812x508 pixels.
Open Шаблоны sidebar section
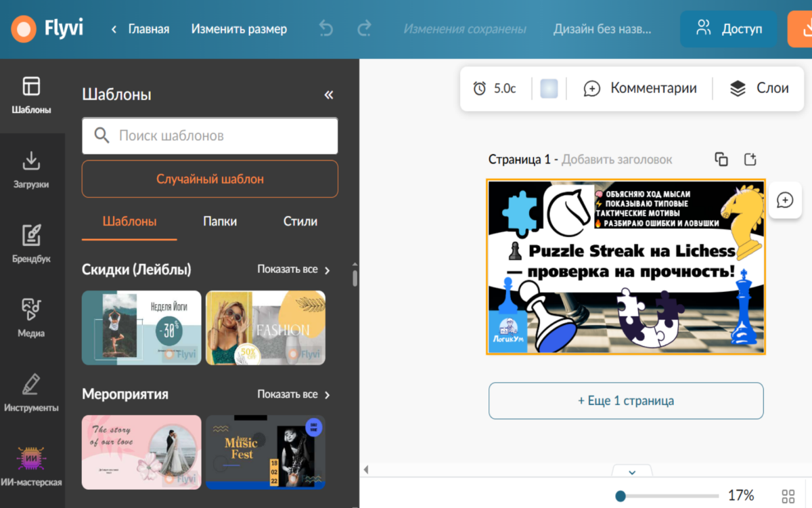point(32,95)
